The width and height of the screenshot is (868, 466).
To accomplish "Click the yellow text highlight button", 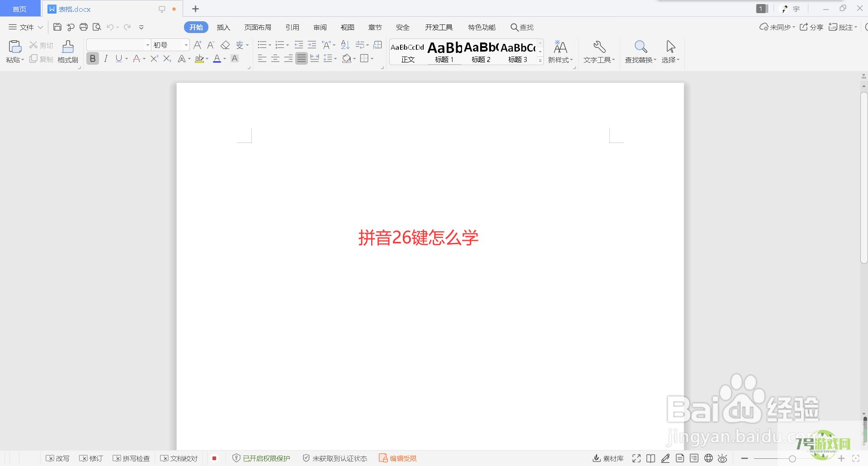I will tap(199, 58).
